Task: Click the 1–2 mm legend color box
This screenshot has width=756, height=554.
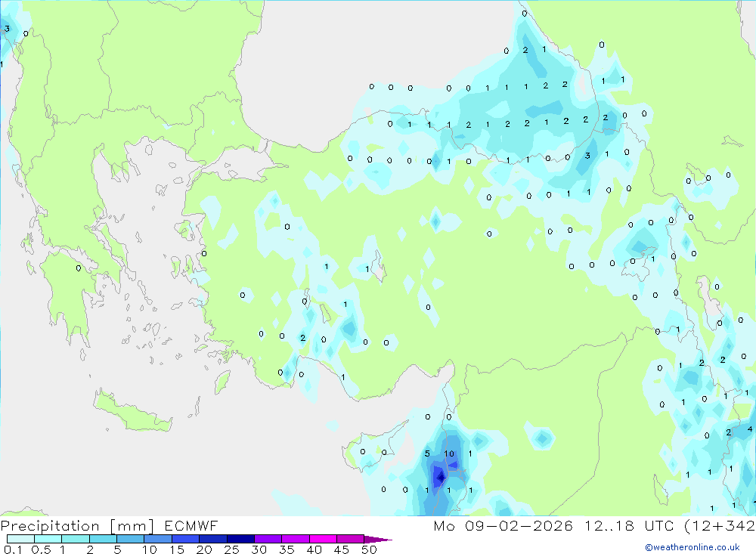Action: click(x=76, y=539)
